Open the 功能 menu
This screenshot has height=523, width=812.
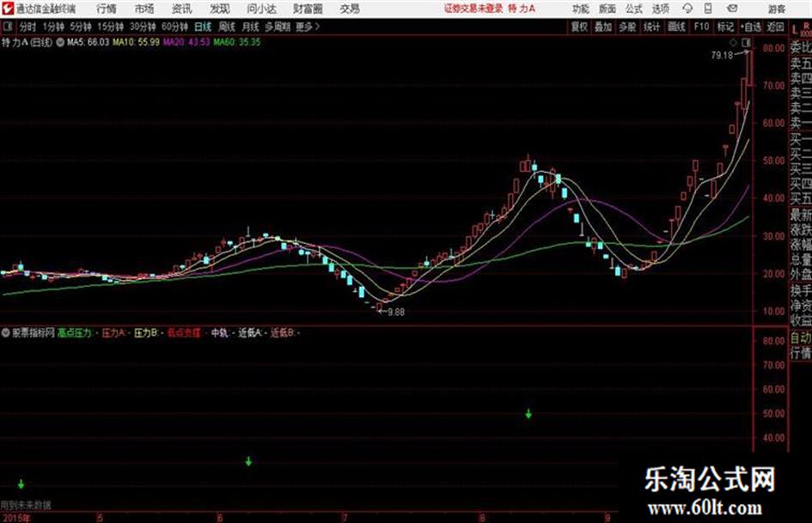[581, 9]
